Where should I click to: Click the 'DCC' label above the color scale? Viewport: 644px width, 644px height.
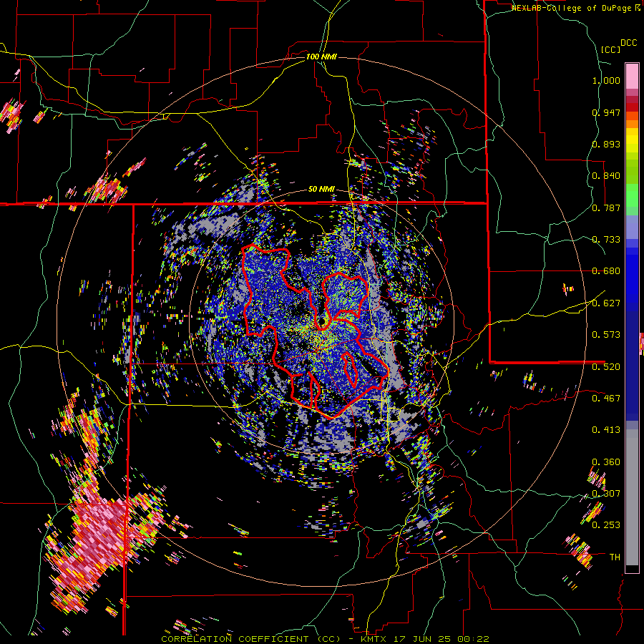(628, 42)
